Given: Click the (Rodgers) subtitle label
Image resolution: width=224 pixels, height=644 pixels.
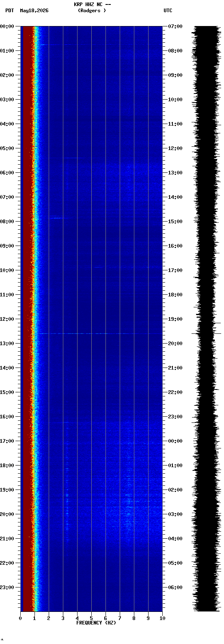Looking at the screenshot, I should 92,11.
